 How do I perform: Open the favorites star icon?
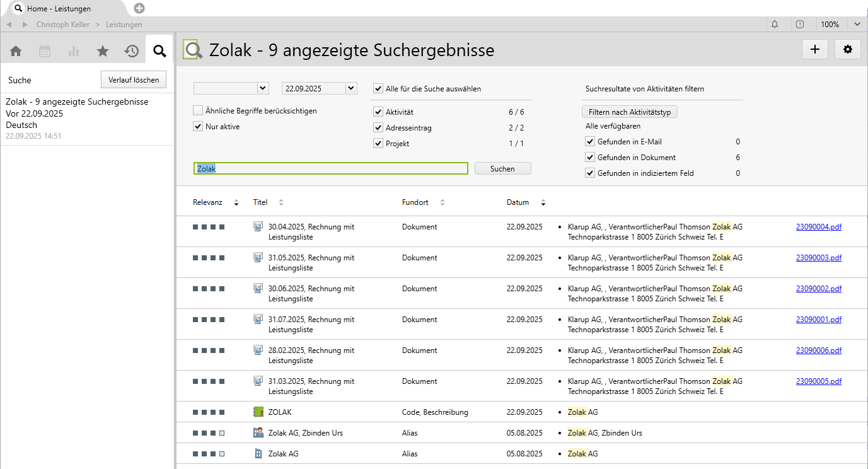103,51
